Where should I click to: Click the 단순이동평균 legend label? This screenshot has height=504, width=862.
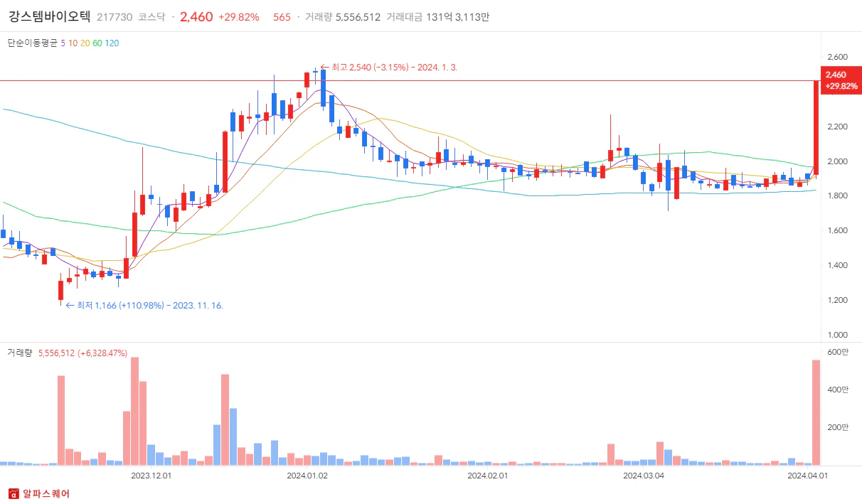(33, 43)
